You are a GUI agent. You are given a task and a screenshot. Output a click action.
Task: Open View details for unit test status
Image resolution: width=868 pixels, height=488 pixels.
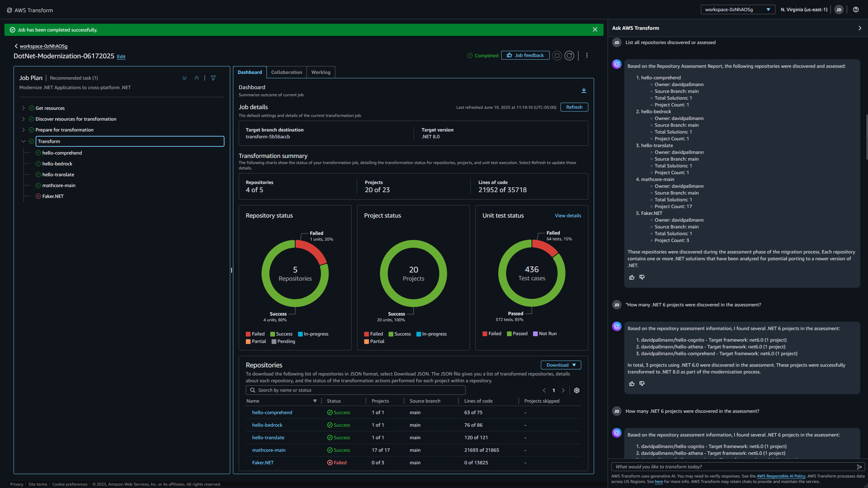pyautogui.click(x=568, y=215)
